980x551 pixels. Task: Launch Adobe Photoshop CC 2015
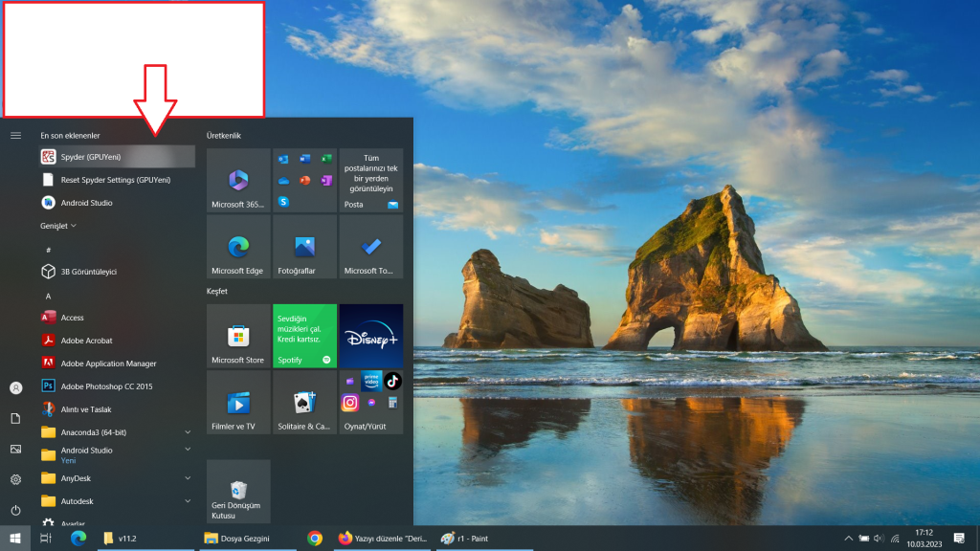105,386
